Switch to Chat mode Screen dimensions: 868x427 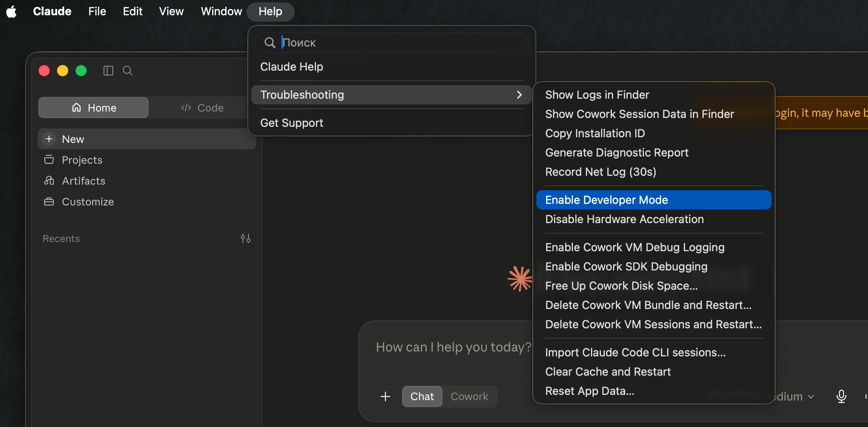click(422, 396)
